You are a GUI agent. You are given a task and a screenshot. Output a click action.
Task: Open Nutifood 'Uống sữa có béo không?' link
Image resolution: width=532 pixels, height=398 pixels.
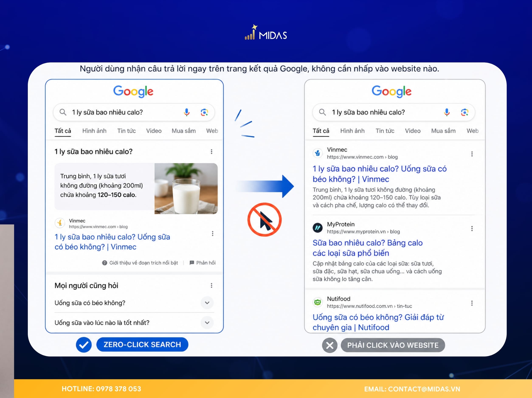(378, 322)
